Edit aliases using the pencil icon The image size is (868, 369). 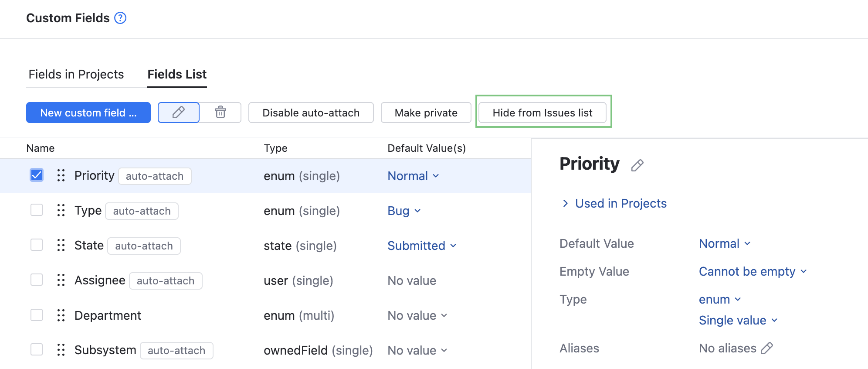click(767, 348)
